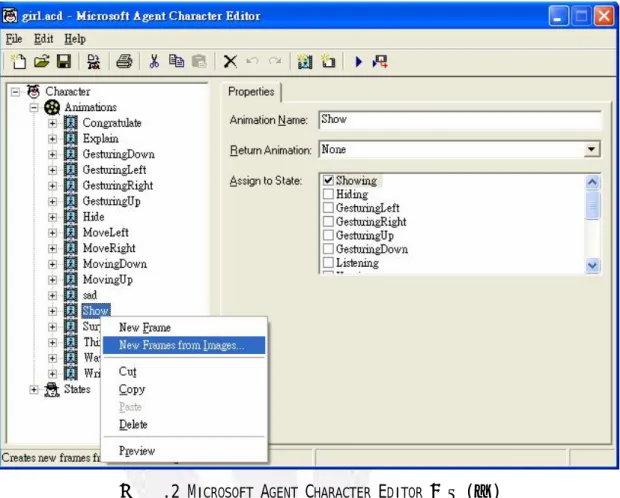Click the Congratulate animation icon
Screen dimensions: 620x498
[x=71, y=123]
